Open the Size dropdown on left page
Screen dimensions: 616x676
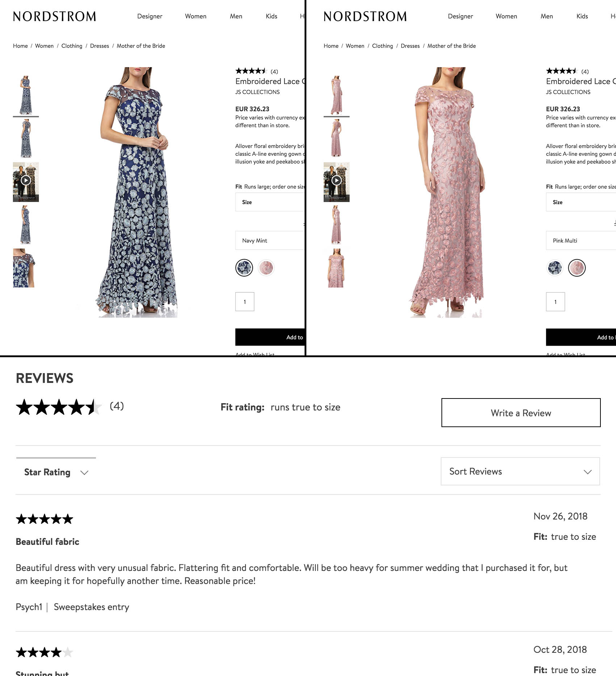tap(270, 202)
